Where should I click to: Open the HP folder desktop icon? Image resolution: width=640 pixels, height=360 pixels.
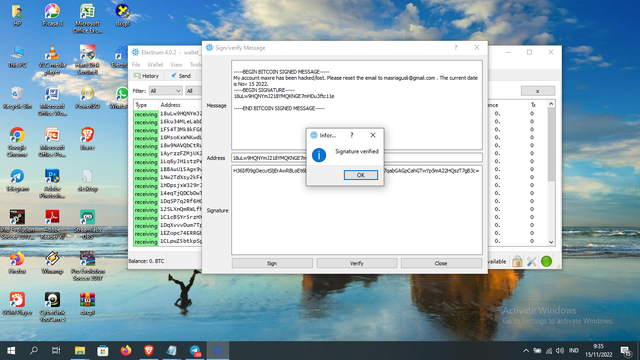point(17,16)
